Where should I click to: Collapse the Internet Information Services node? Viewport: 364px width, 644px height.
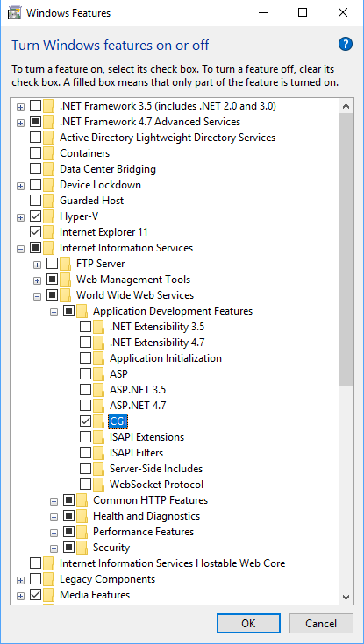click(x=20, y=248)
